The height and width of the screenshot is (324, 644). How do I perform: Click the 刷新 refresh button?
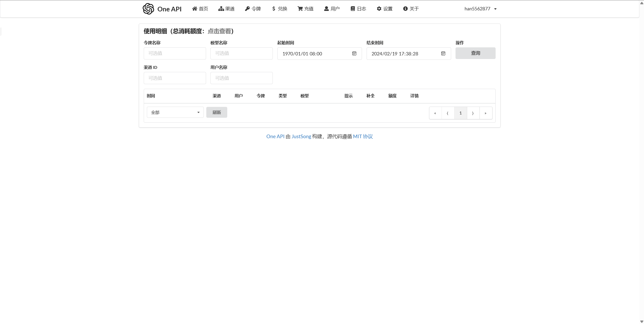click(217, 112)
